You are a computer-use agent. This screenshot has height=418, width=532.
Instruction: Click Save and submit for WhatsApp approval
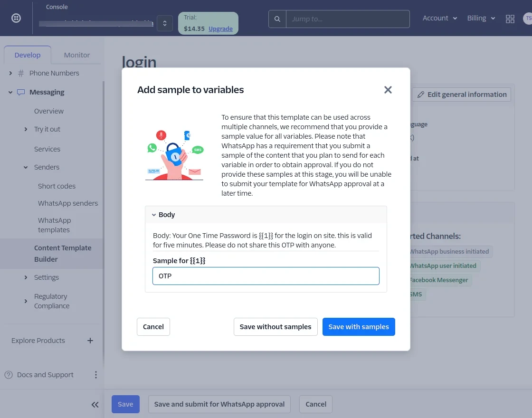pos(219,404)
